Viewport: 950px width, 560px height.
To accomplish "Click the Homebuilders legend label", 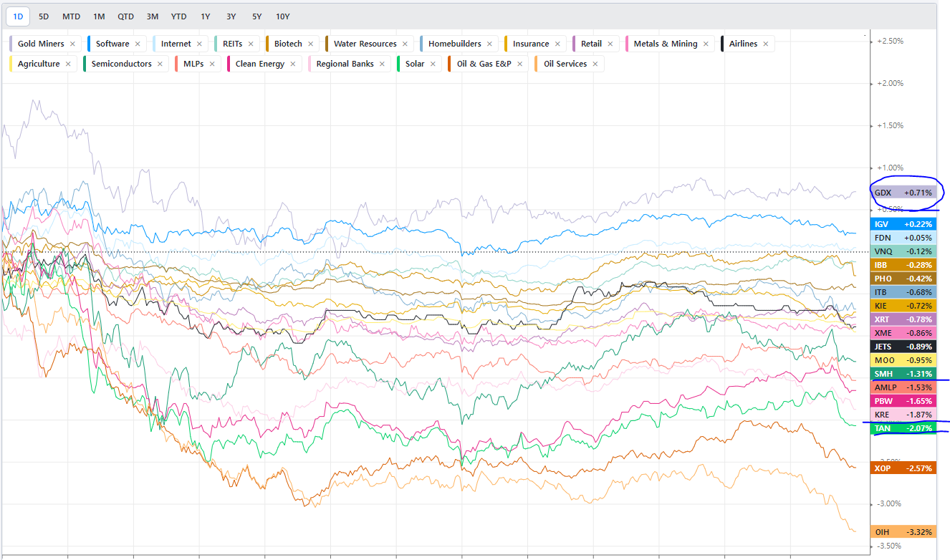I will click(454, 44).
